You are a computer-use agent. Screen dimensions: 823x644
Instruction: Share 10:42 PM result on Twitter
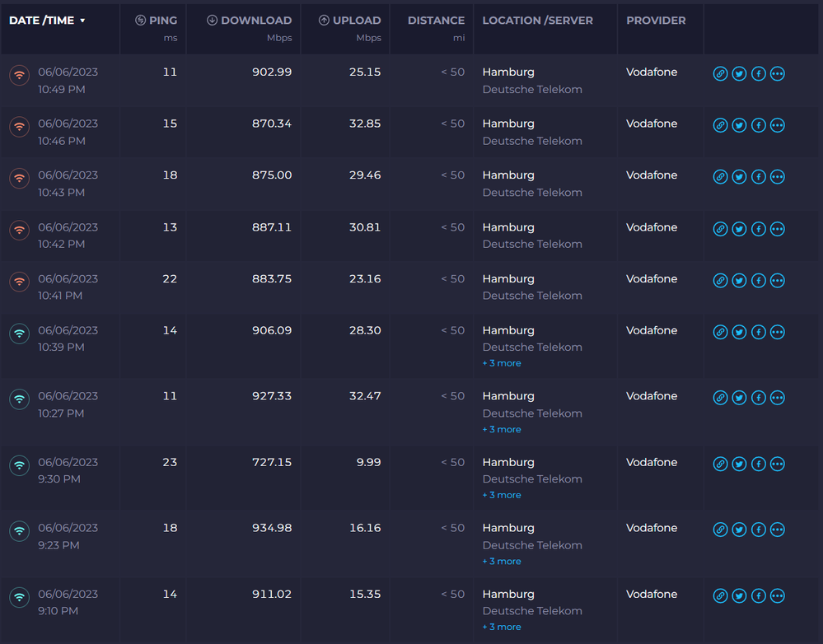tap(739, 230)
